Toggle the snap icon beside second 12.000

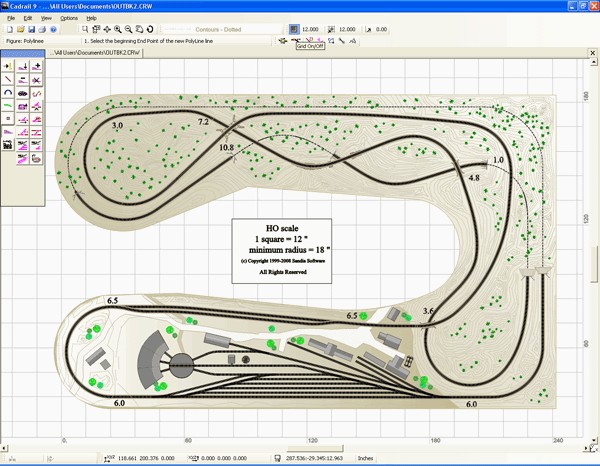331,29
